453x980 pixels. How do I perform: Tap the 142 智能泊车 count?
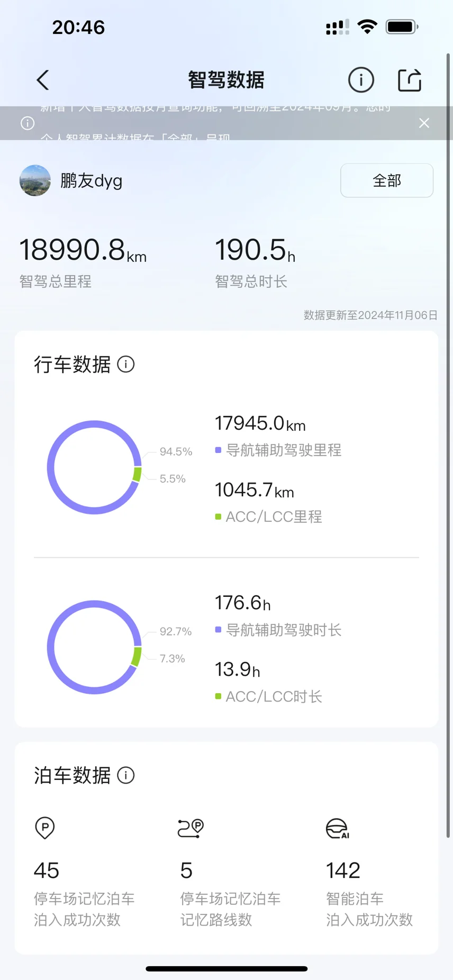coord(343,870)
